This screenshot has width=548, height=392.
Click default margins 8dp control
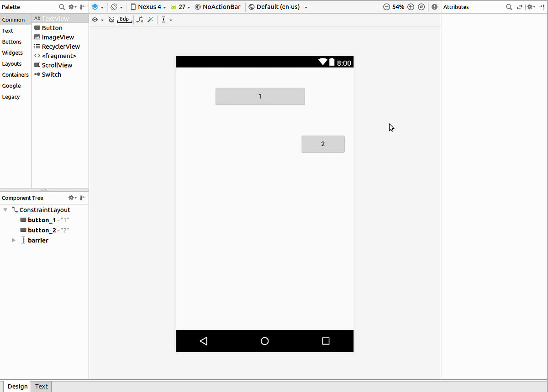pyautogui.click(x=124, y=20)
